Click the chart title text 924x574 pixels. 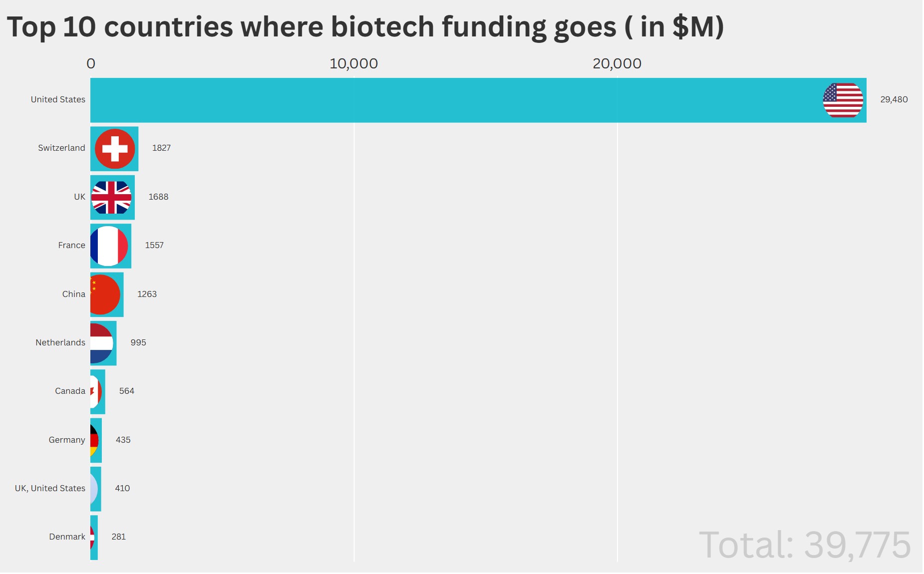tap(365, 26)
